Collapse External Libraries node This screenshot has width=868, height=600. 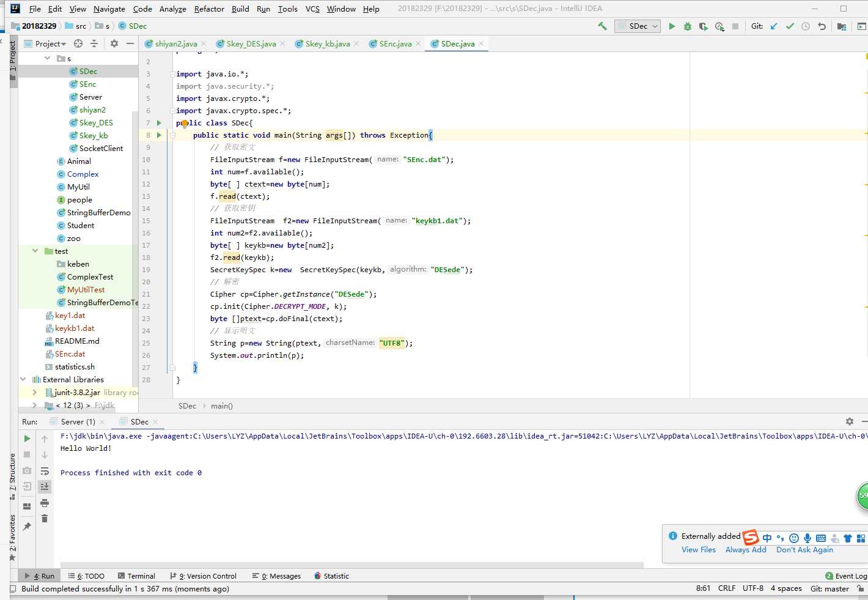click(23, 379)
